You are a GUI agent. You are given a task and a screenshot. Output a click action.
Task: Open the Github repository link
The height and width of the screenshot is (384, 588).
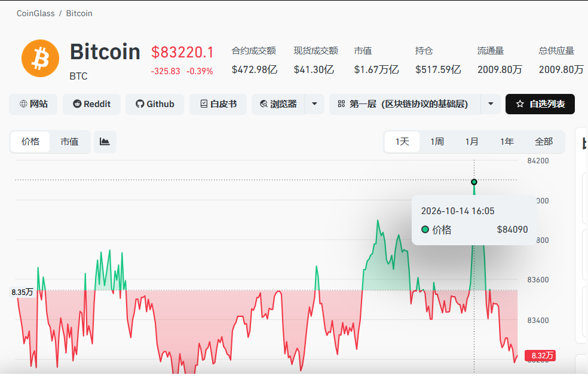[155, 104]
